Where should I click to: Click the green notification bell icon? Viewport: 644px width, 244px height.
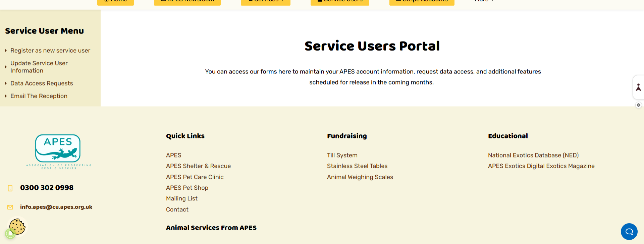pyautogui.click(x=10, y=234)
